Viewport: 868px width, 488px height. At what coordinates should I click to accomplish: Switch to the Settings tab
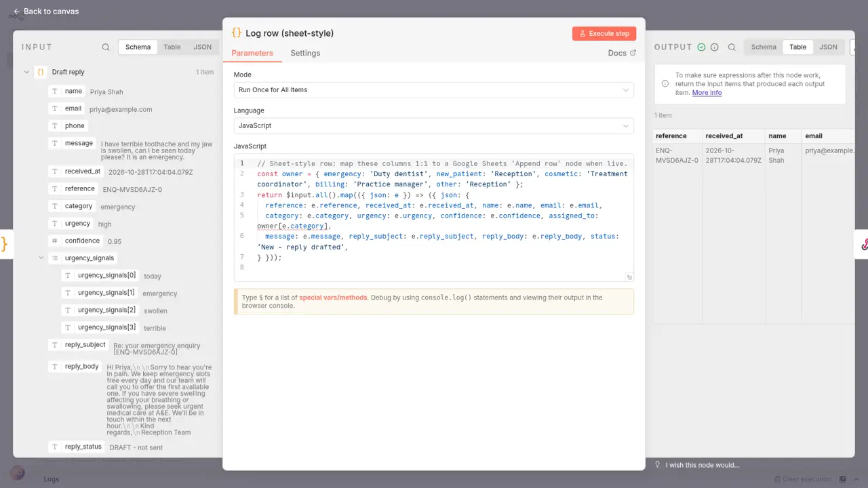coord(305,53)
